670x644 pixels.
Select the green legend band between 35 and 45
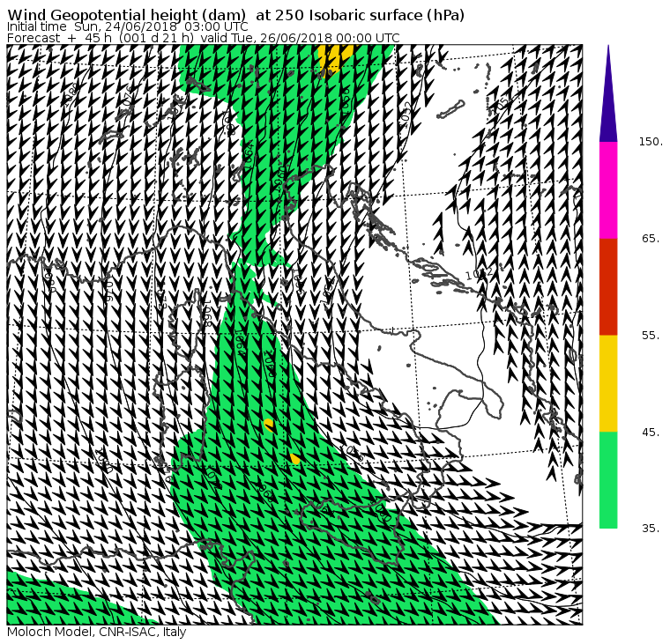tap(608, 480)
